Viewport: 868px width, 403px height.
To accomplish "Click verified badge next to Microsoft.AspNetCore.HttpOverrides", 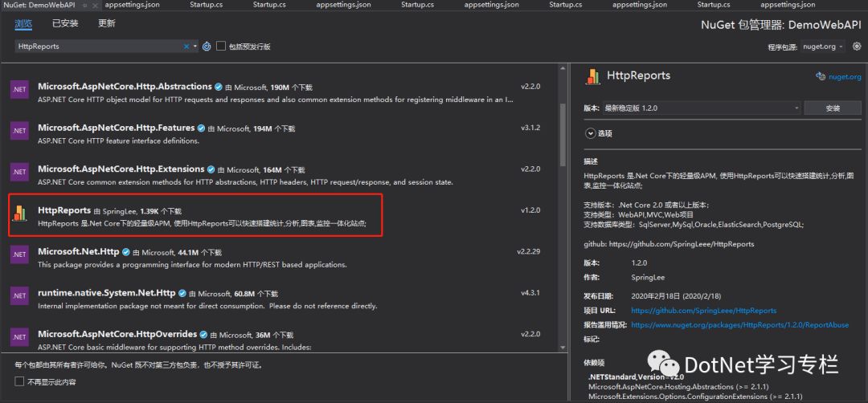I will 203,335.
